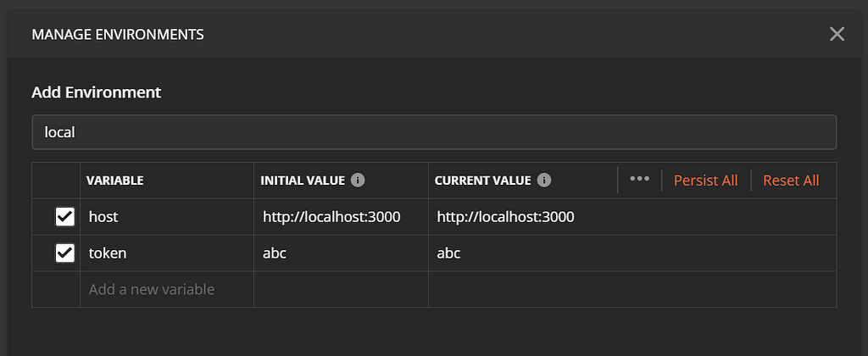Click Persist All link
Screen dimensions: 868x356
(x=705, y=181)
